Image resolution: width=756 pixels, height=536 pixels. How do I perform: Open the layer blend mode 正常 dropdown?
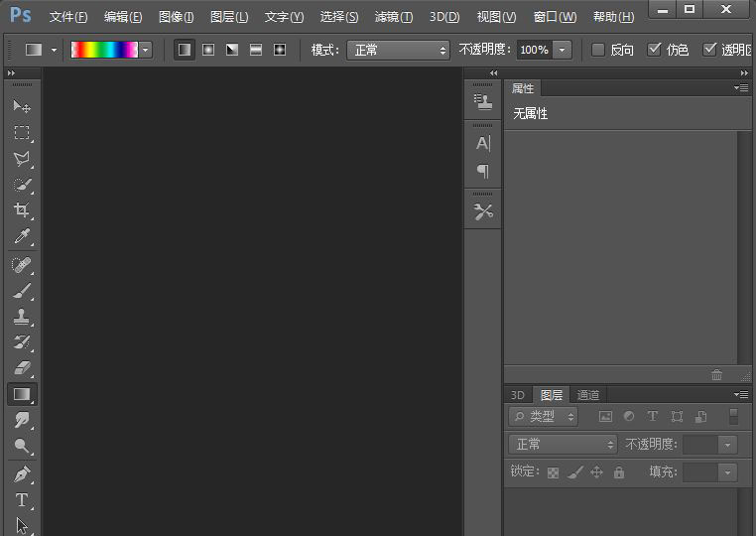pyautogui.click(x=563, y=444)
